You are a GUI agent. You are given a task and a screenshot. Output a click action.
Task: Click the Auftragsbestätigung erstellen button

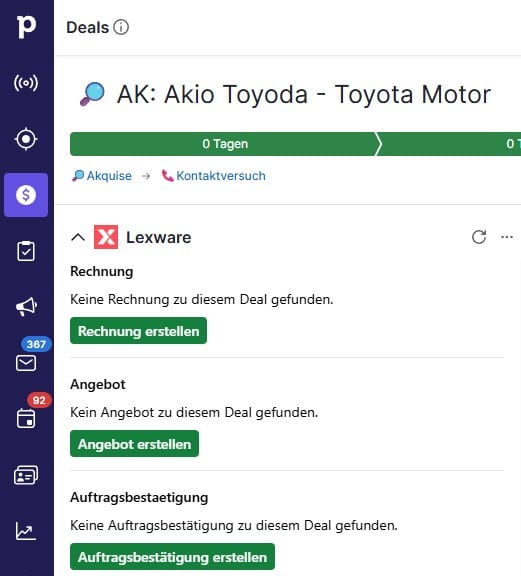pyautogui.click(x=172, y=557)
